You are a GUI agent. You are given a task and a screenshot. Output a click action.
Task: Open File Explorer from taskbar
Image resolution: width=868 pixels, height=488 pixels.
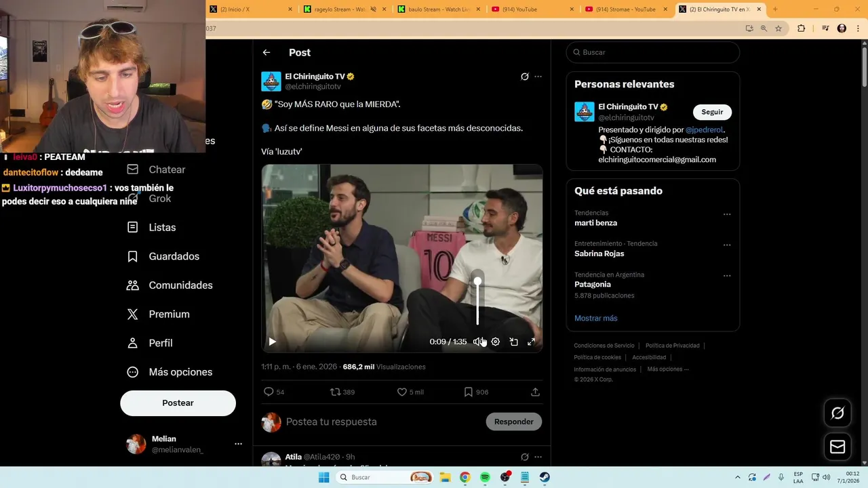tap(445, 477)
